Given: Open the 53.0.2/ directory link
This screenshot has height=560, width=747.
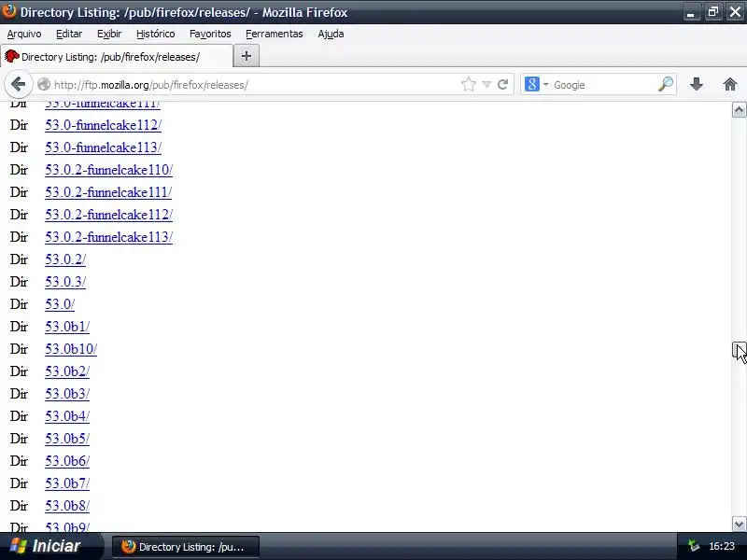Looking at the screenshot, I should click(65, 259).
